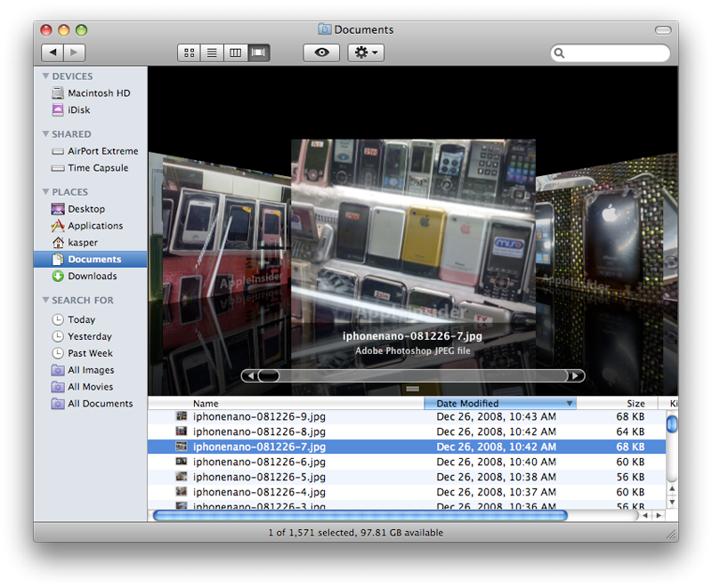Screen dimensions: 712x588
Task: Click the Back navigation arrow
Action: point(53,53)
